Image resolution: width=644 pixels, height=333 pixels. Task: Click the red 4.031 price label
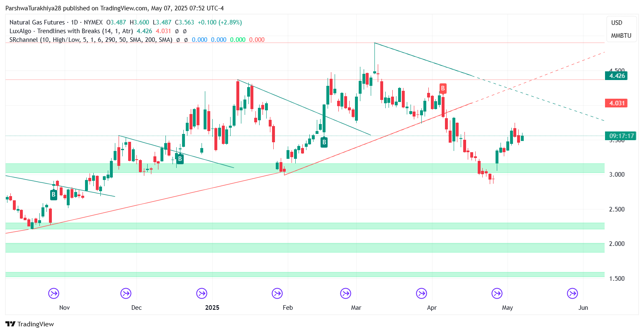pyautogui.click(x=615, y=103)
